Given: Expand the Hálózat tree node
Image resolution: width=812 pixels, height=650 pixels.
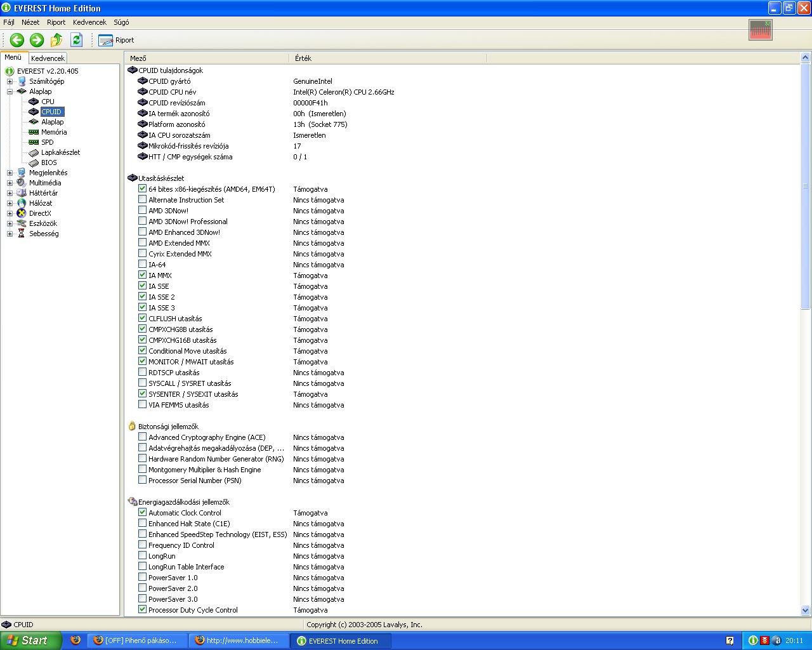Looking at the screenshot, I should 10,203.
